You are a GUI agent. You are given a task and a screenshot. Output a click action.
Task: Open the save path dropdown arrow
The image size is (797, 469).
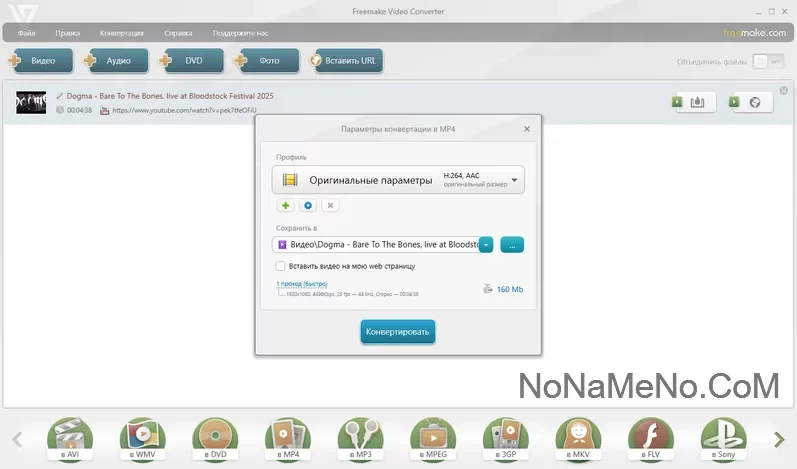point(486,245)
